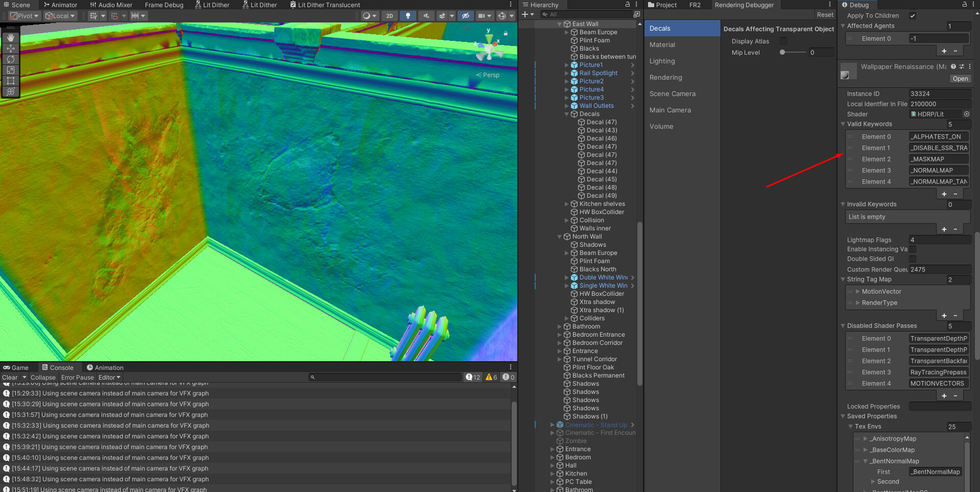Enable Display Atlas for decals
The image size is (980, 492).
pyautogui.click(x=783, y=41)
